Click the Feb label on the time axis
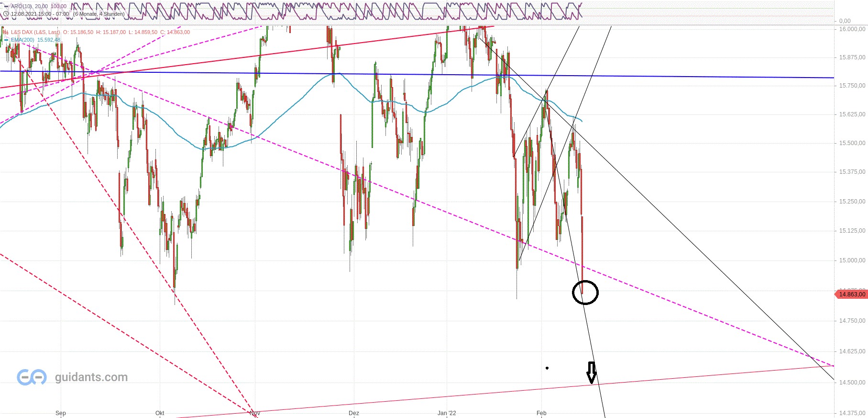This screenshot has width=868, height=418. 541,413
